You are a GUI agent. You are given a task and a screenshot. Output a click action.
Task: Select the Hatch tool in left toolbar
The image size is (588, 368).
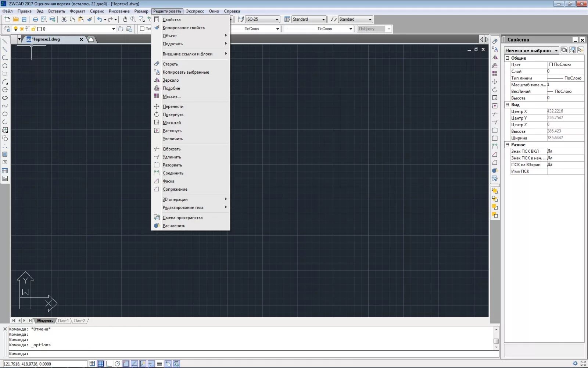point(5,154)
